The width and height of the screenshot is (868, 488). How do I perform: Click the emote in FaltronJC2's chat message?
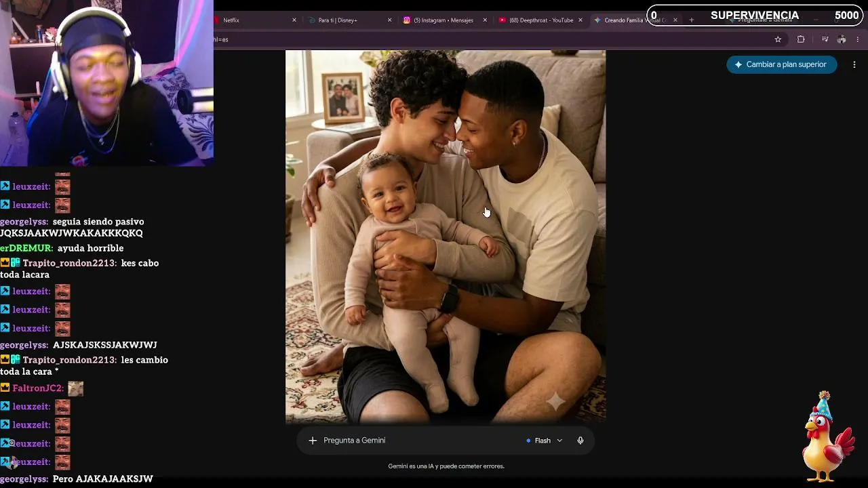click(x=75, y=388)
